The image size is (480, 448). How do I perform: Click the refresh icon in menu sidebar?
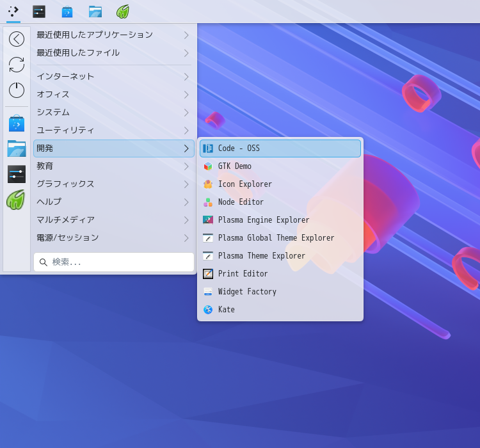[x=17, y=65]
